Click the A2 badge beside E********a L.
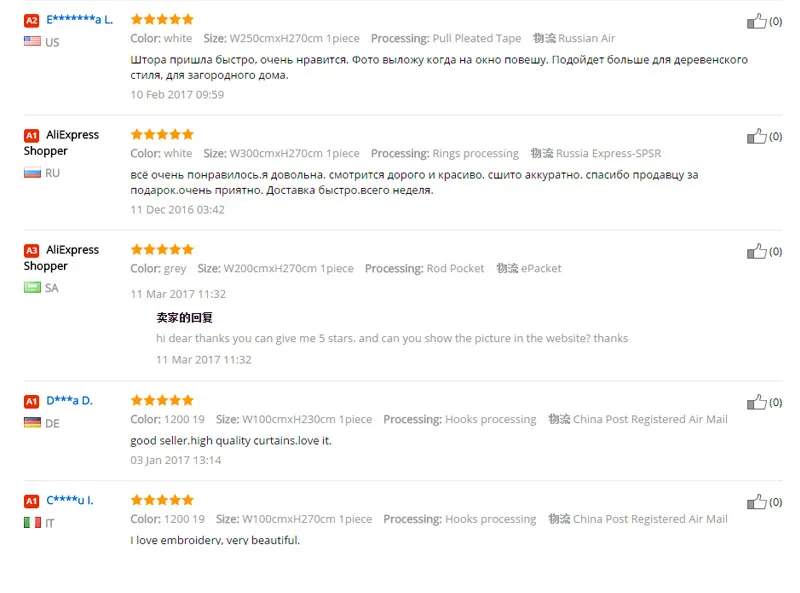800x593 pixels. [32, 20]
